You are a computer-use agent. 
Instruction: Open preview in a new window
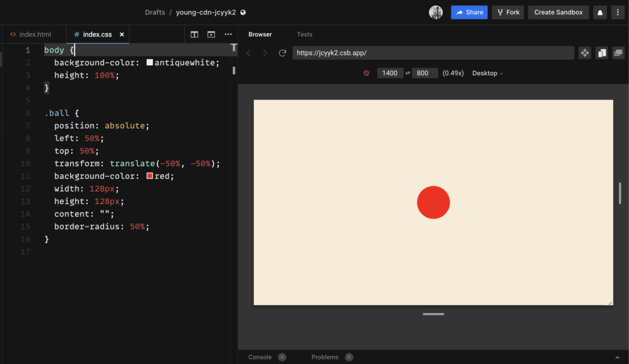point(619,53)
